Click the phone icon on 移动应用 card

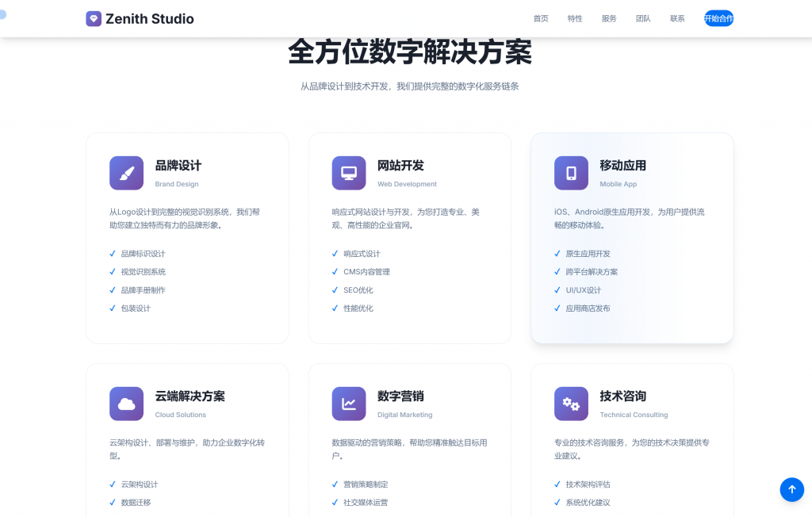571,173
